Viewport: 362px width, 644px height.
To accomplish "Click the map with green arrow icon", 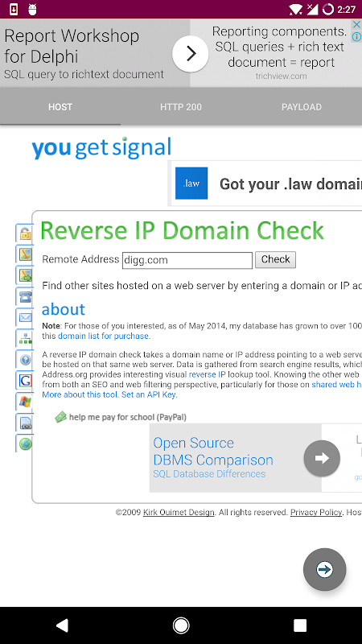I will [25, 275].
